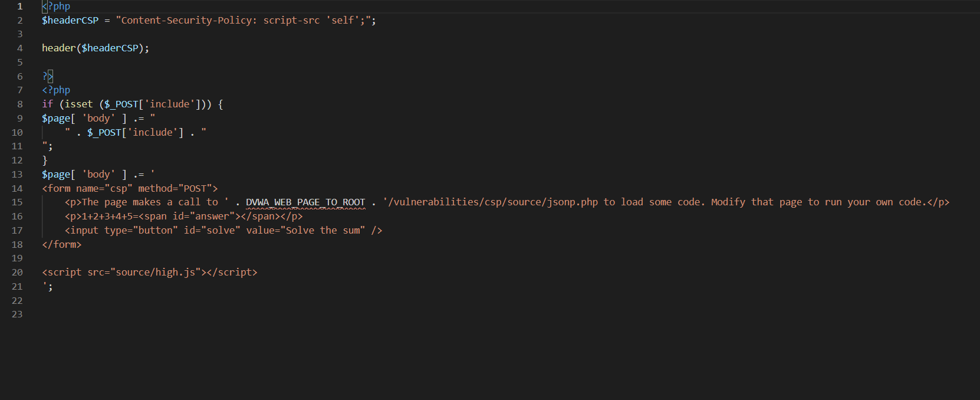The width and height of the screenshot is (980, 400).
Task: Click the header function call on line 4
Action: pyautogui.click(x=58, y=48)
